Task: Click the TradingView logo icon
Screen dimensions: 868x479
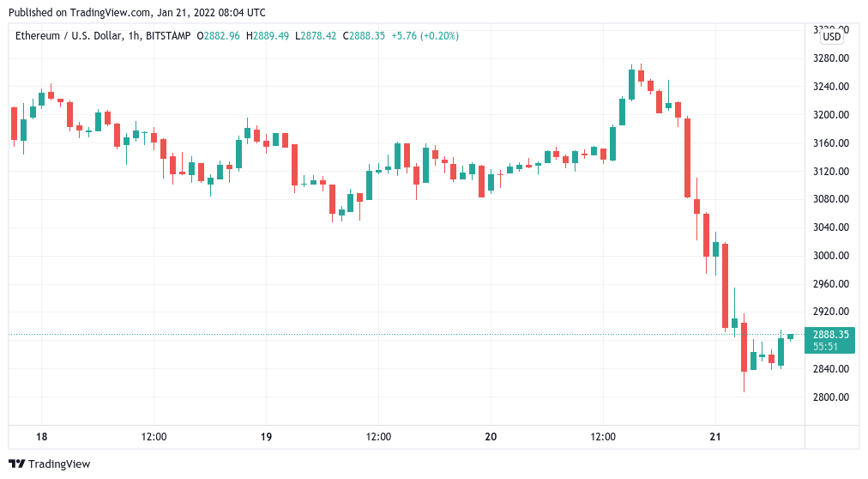Action: point(16,464)
